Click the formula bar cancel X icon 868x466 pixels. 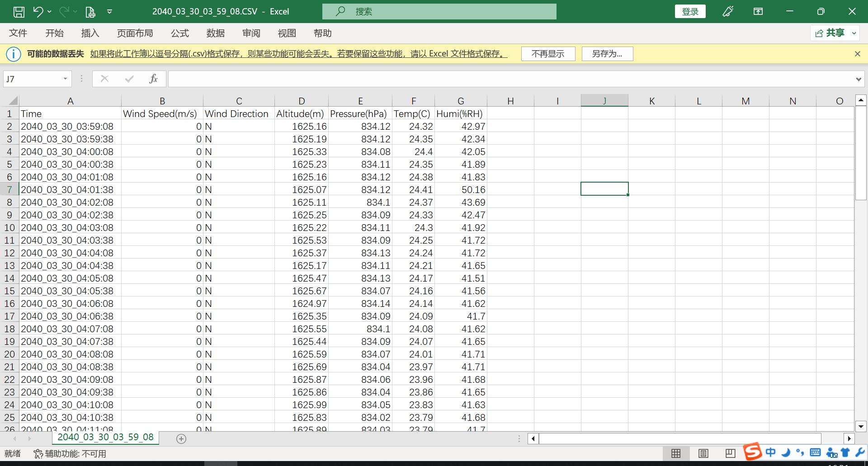[x=104, y=79]
